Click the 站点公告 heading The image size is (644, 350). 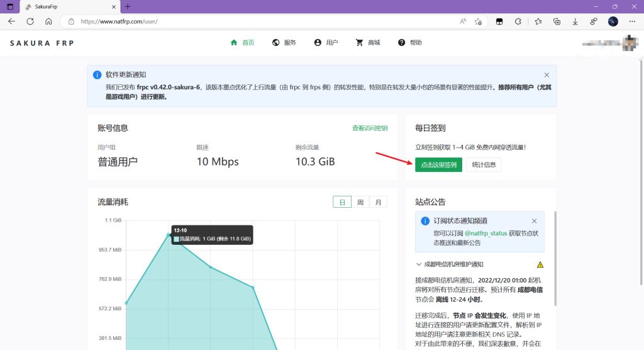(430, 202)
